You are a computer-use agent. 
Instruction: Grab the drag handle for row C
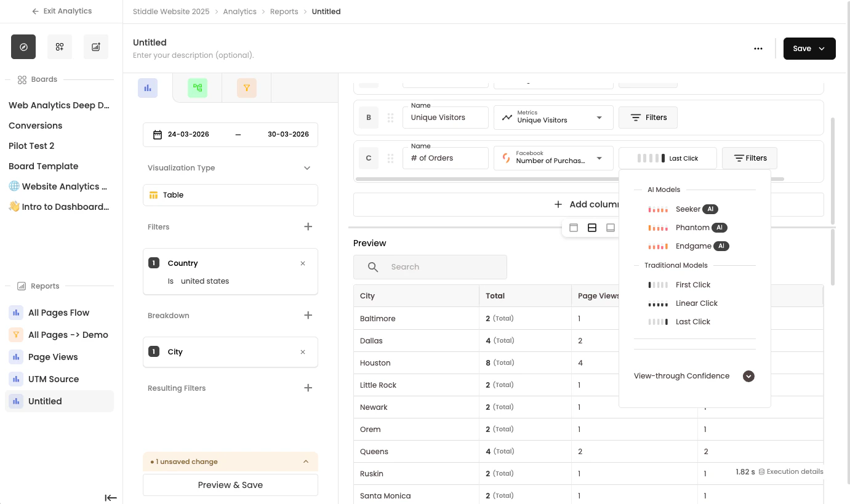(x=390, y=158)
